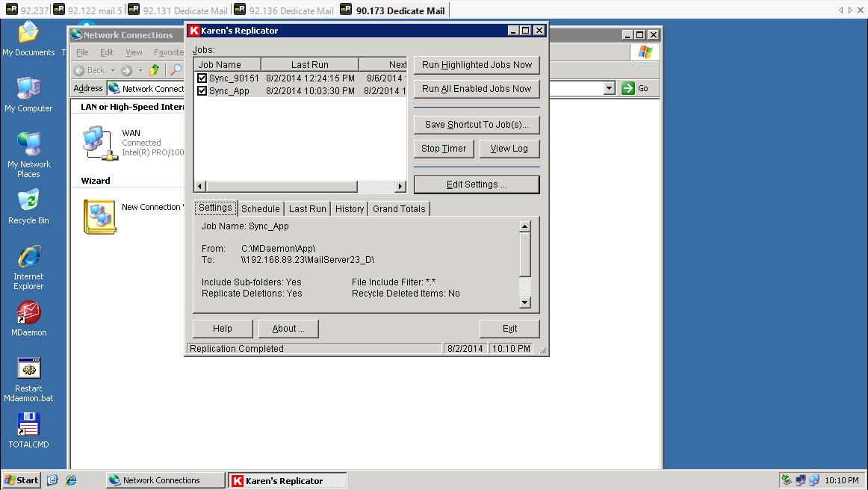Click Run Highlighted Jobs Now

coord(477,65)
